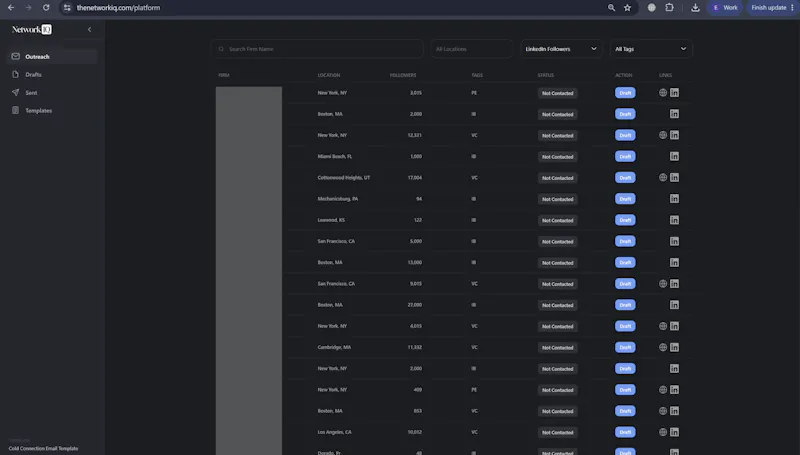800x455 pixels.
Task: Open the Outreach section in the sidebar
Action: point(52,57)
